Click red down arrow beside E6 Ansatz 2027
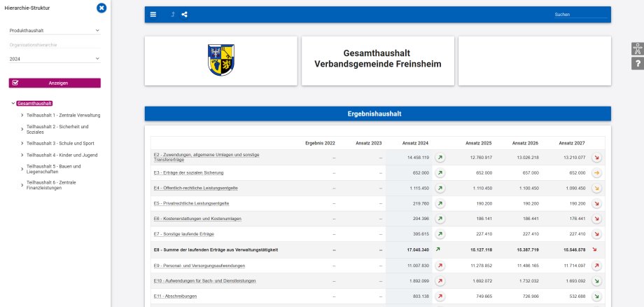The width and height of the screenshot is (644, 307). [x=597, y=219]
